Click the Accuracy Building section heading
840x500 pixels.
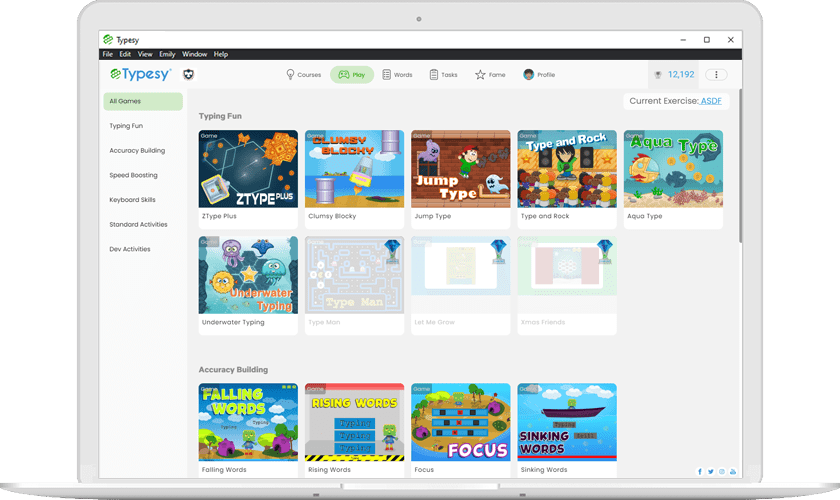tap(234, 370)
